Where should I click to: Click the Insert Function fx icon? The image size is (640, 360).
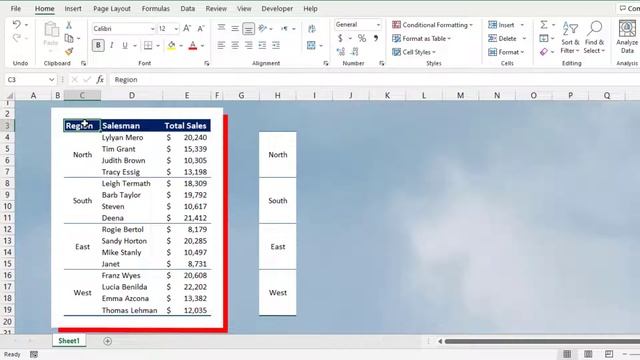pyautogui.click(x=100, y=80)
